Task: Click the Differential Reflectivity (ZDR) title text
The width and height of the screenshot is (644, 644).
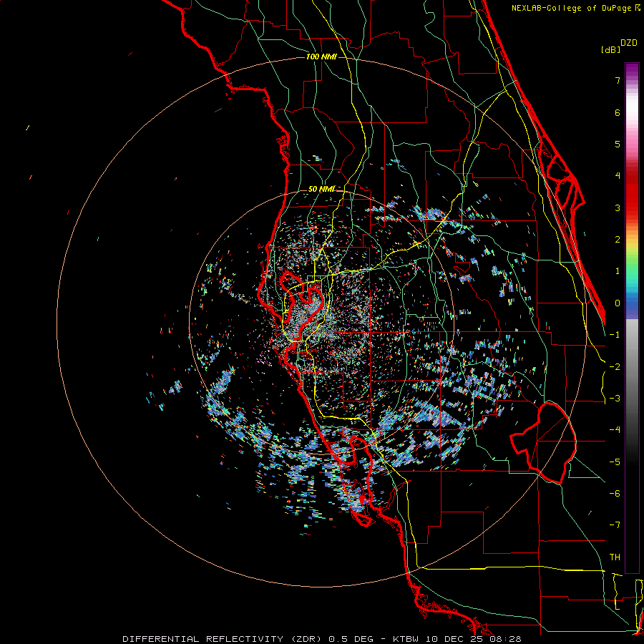Action: click(x=223, y=639)
